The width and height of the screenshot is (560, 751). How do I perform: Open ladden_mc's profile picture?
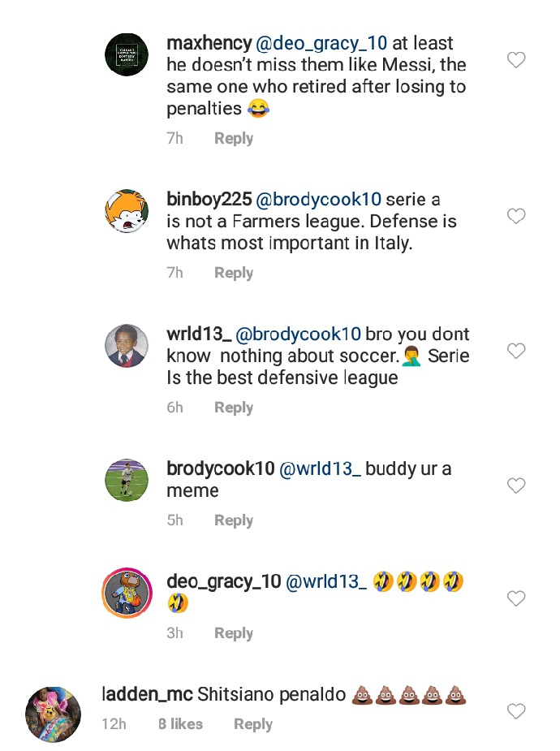click(x=53, y=714)
